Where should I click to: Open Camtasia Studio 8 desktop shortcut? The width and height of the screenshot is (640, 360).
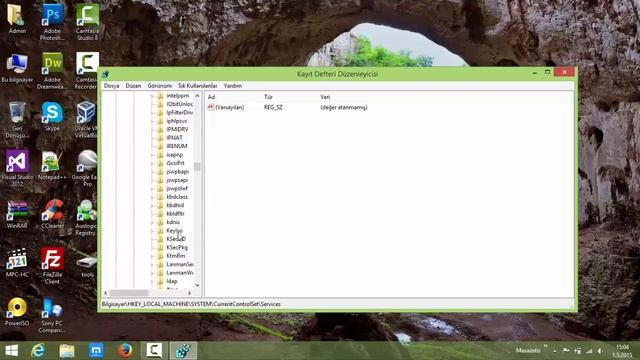point(87,21)
